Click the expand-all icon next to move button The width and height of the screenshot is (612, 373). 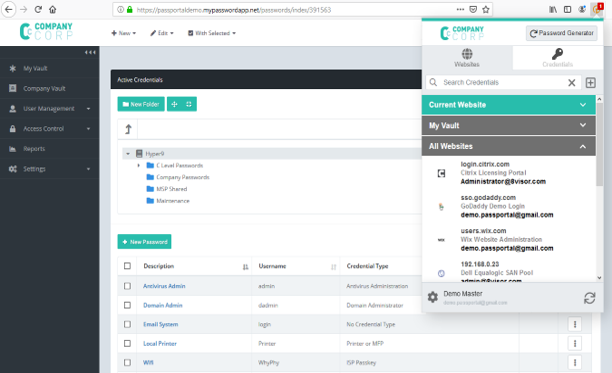[189, 104]
